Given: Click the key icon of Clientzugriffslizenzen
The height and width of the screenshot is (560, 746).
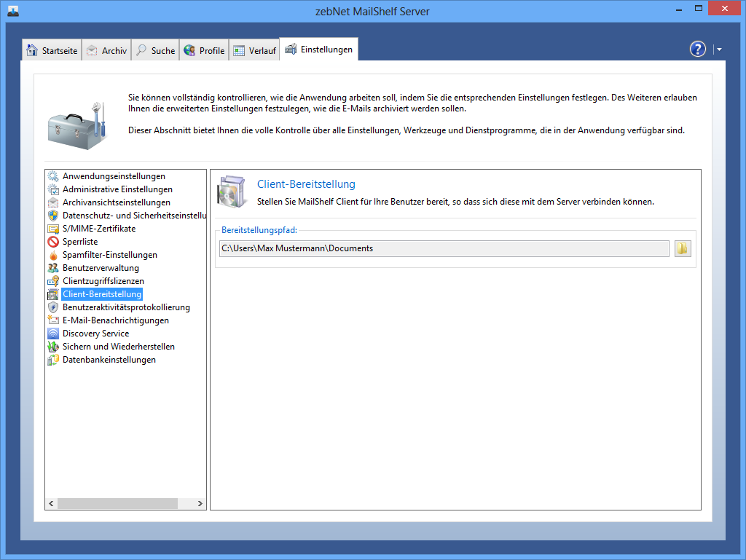Looking at the screenshot, I should click(53, 281).
